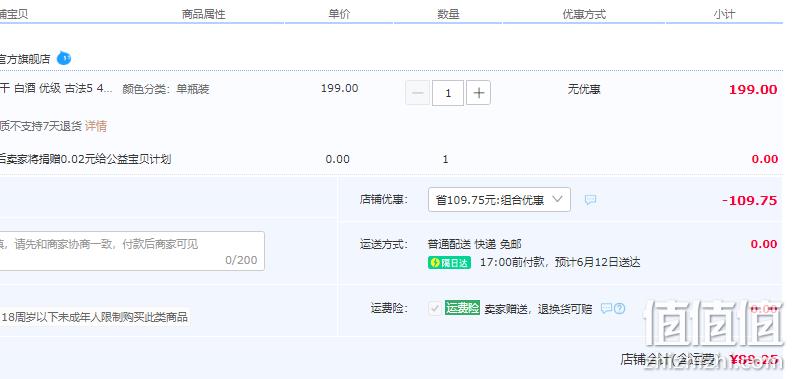Click the 公益宝贝计划 donation text
This screenshot has height=379, width=793.
click(x=85, y=159)
